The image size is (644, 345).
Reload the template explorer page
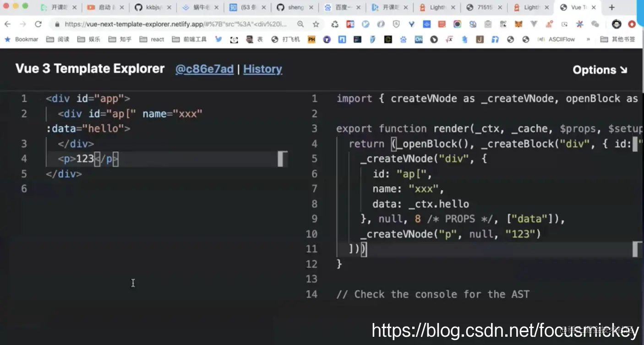38,24
